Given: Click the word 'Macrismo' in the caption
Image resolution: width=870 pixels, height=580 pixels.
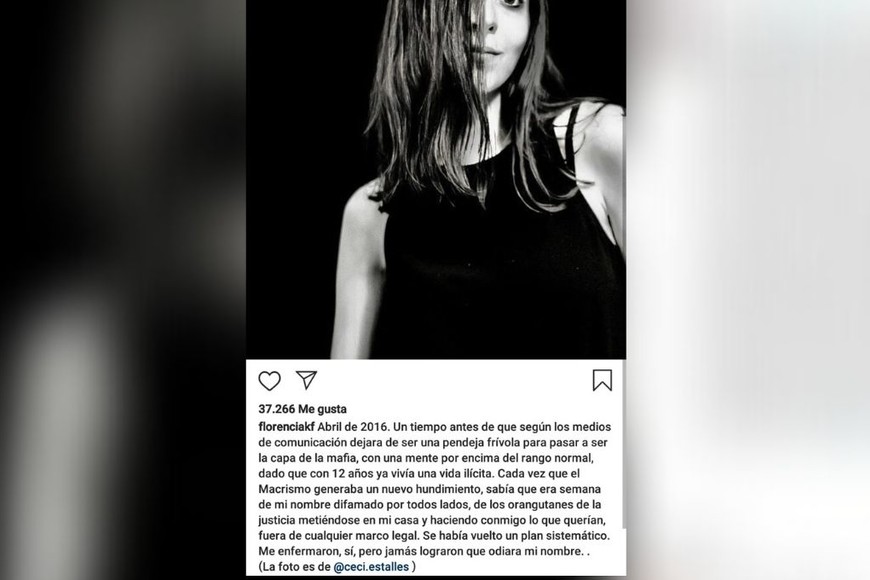Looking at the screenshot, I should (x=285, y=489).
